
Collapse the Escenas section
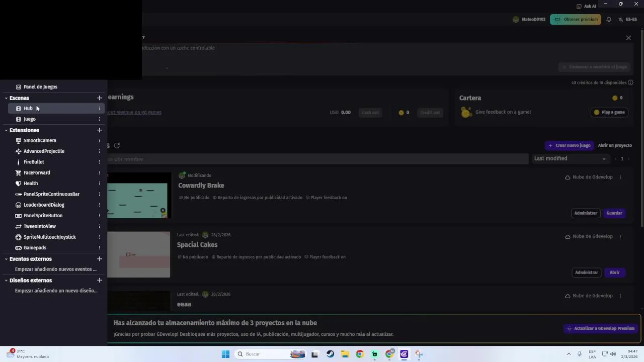coord(6,98)
